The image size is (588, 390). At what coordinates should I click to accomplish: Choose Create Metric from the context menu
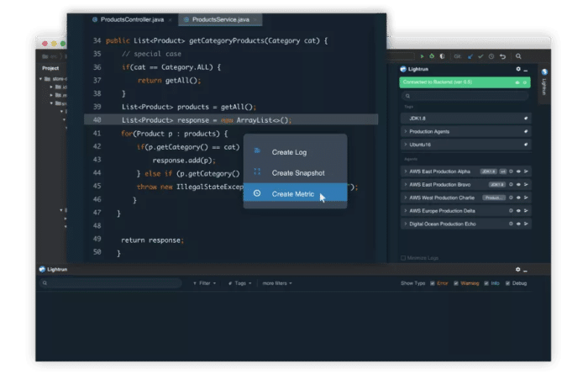pyautogui.click(x=296, y=193)
